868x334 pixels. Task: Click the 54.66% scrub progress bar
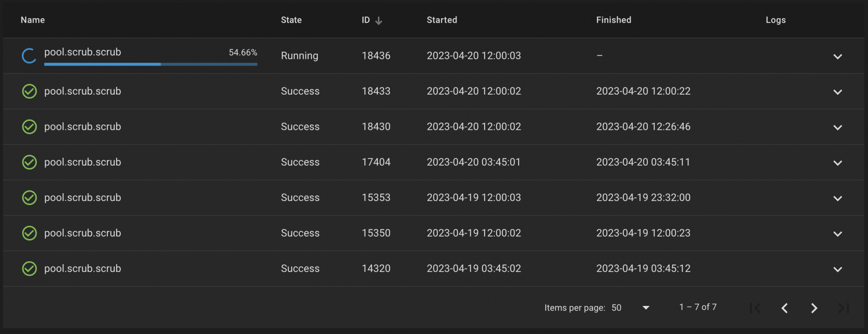pyautogui.click(x=151, y=64)
